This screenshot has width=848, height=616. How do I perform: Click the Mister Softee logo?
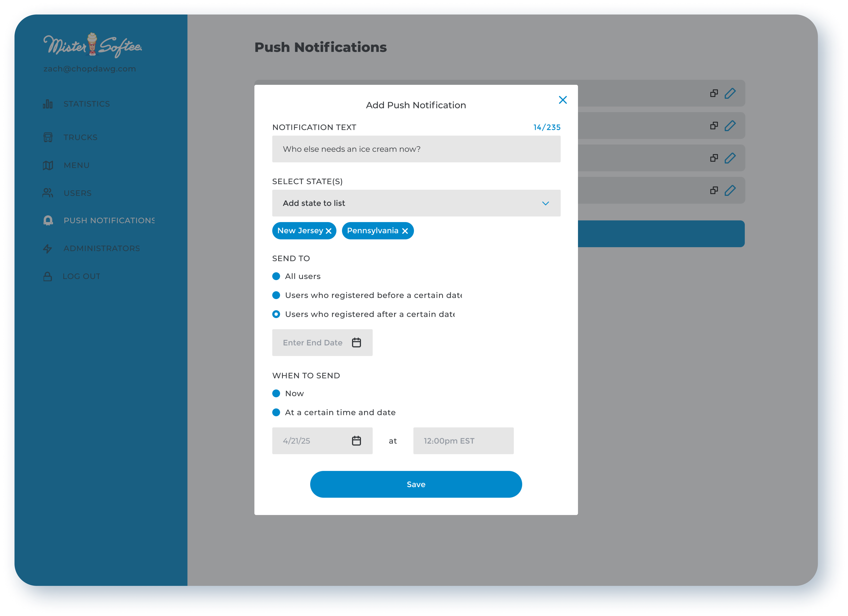coord(93,45)
